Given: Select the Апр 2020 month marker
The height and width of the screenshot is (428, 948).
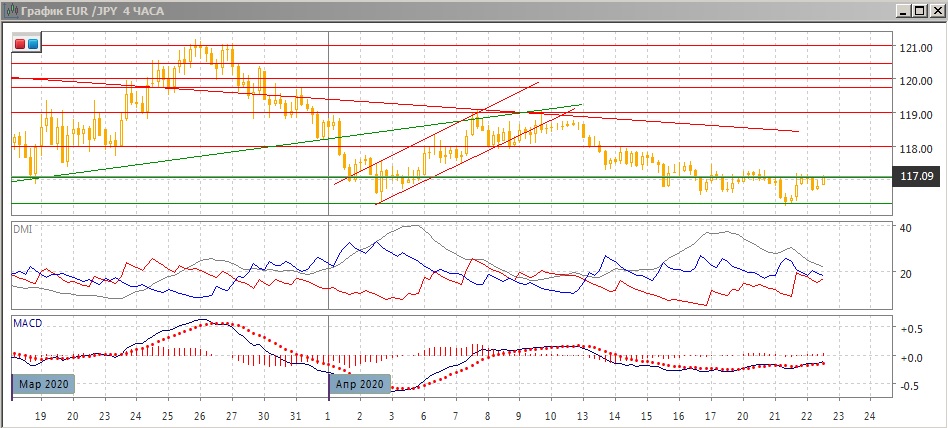Looking at the screenshot, I should tap(359, 384).
